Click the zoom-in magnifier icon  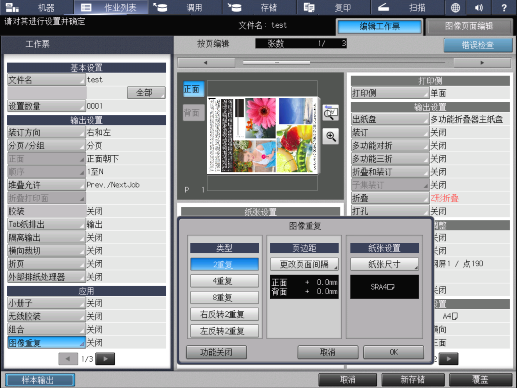pos(330,136)
